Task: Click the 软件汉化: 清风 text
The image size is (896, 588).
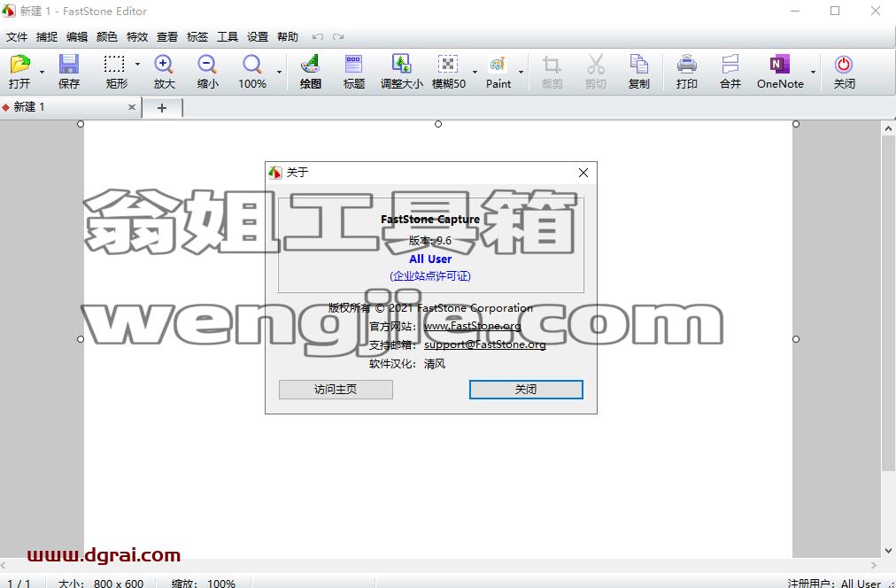Action: tap(407, 363)
